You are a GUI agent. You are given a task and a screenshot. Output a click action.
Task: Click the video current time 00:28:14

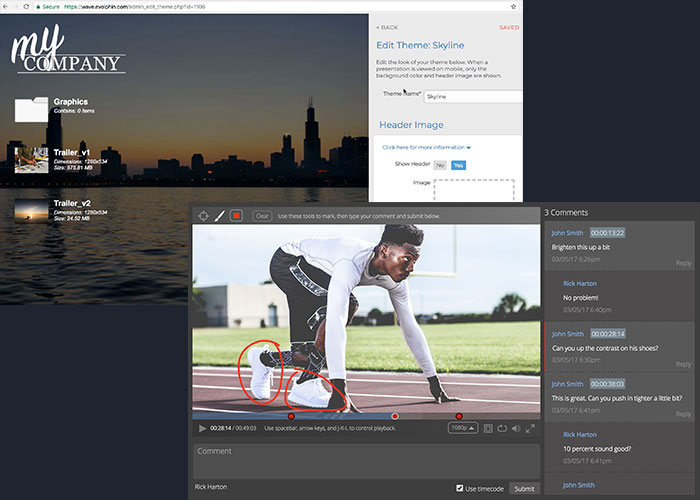click(x=221, y=428)
